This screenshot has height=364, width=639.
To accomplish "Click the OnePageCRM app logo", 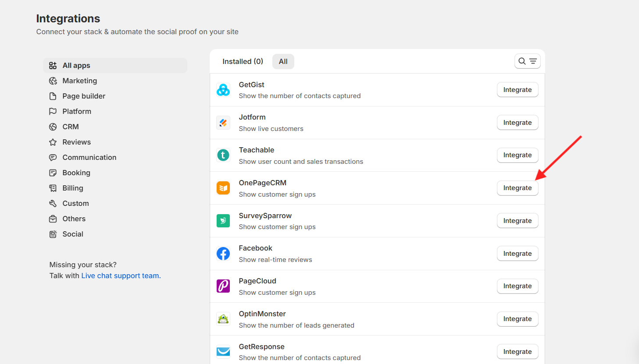I will [x=223, y=188].
